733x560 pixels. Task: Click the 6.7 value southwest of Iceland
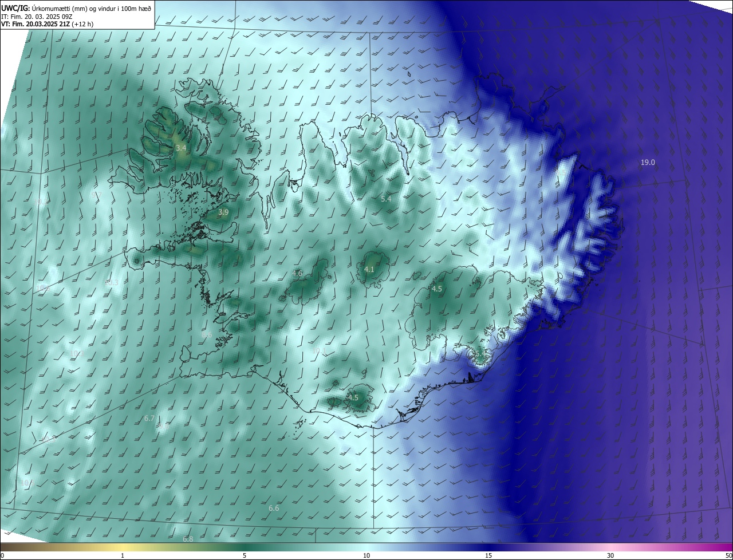[149, 419]
